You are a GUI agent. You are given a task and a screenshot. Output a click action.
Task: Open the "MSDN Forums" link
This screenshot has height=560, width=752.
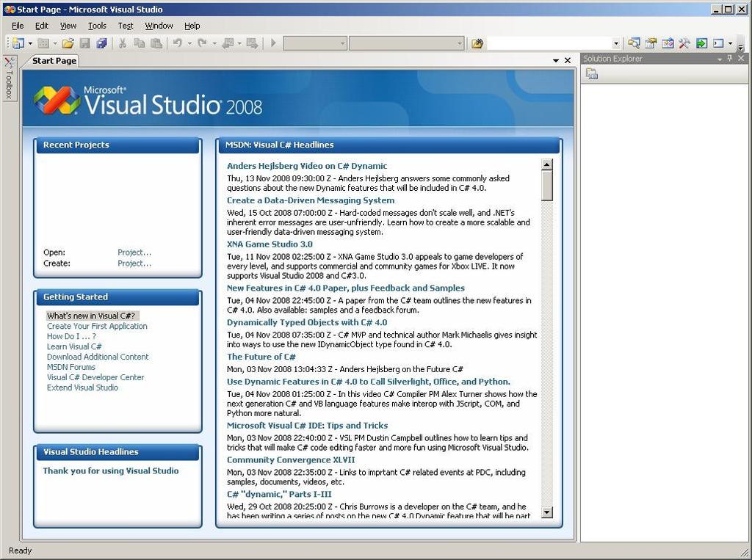[x=71, y=367]
